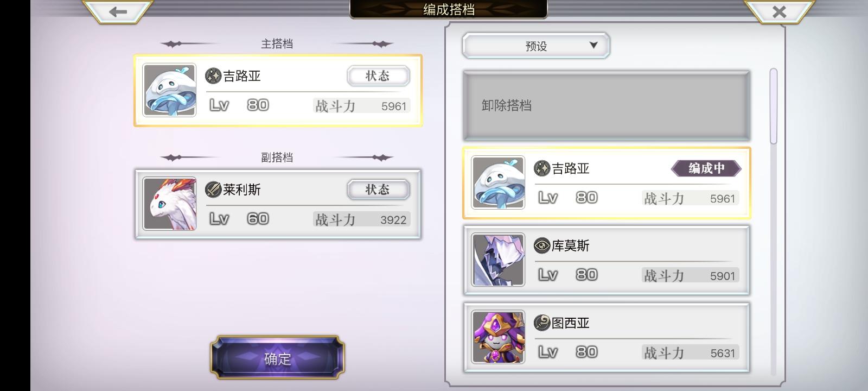
Task: Click 图西亚 purple mage avatar
Action: click(x=498, y=337)
